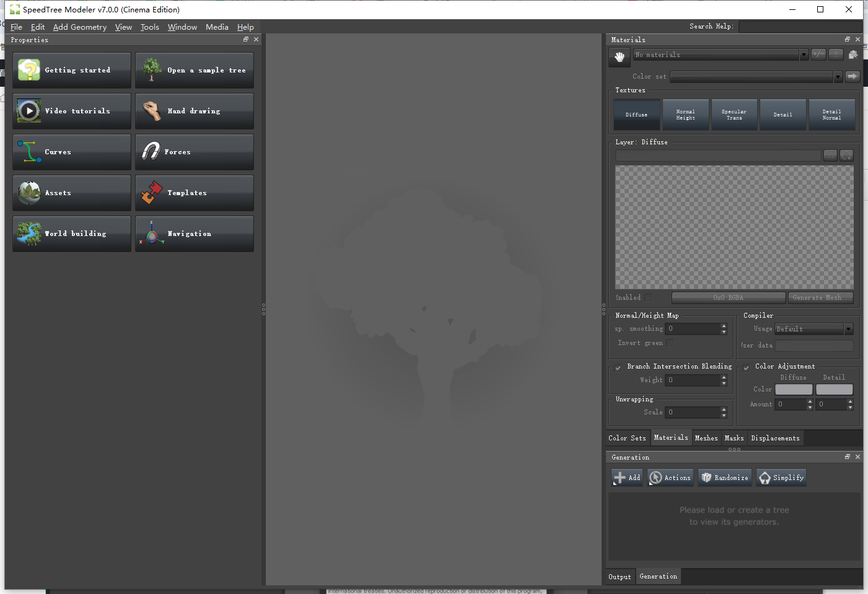
Task: Select the Detail Normal texture layer
Action: [x=831, y=115]
